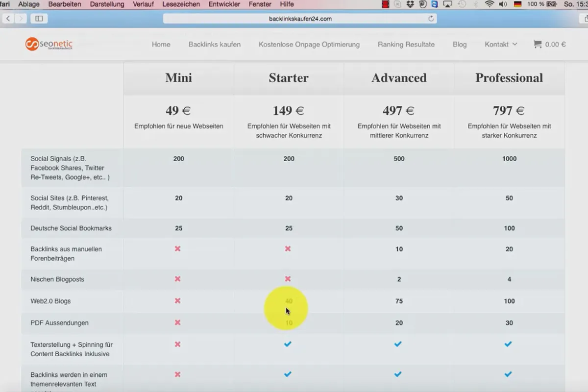Click the Mini red X for PDF Aussendungen
The height and width of the screenshot is (392, 588).
pyautogui.click(x=178, y=322)
